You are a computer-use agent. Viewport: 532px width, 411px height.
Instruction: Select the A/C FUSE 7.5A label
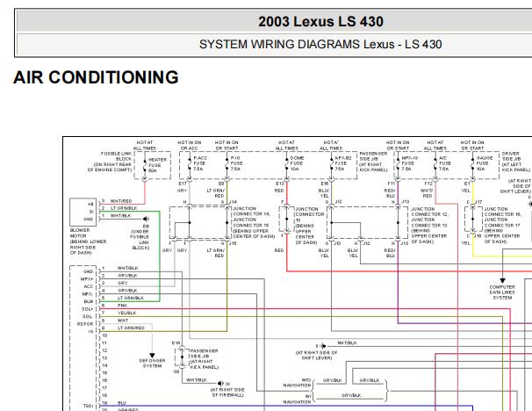[x=445, y=163]
